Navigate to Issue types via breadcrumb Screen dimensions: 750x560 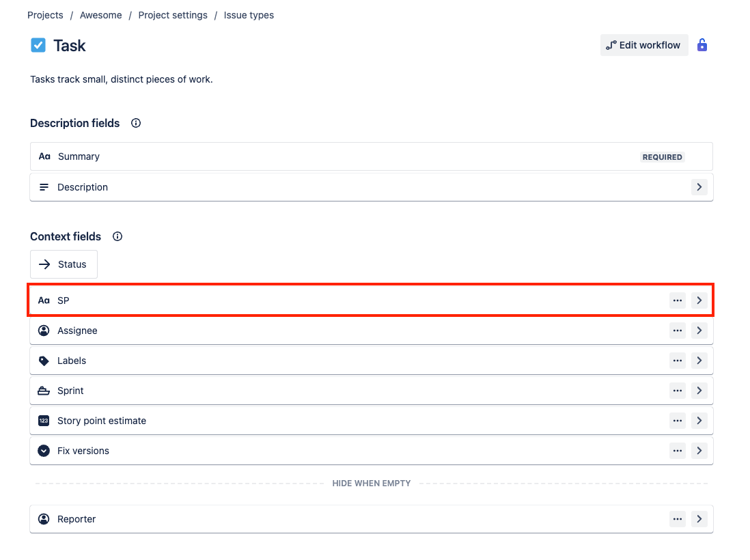click(249, 14)
